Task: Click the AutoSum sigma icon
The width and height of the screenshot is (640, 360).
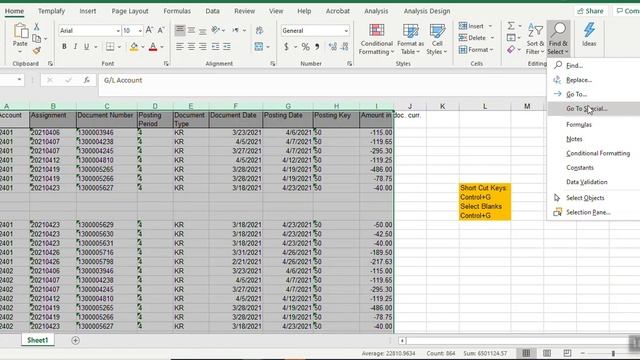Action: point(511,26)
